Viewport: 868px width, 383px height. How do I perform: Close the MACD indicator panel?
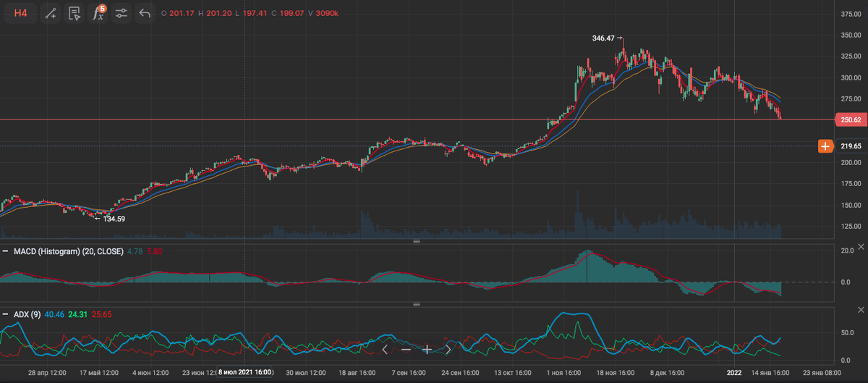point(861,248)
